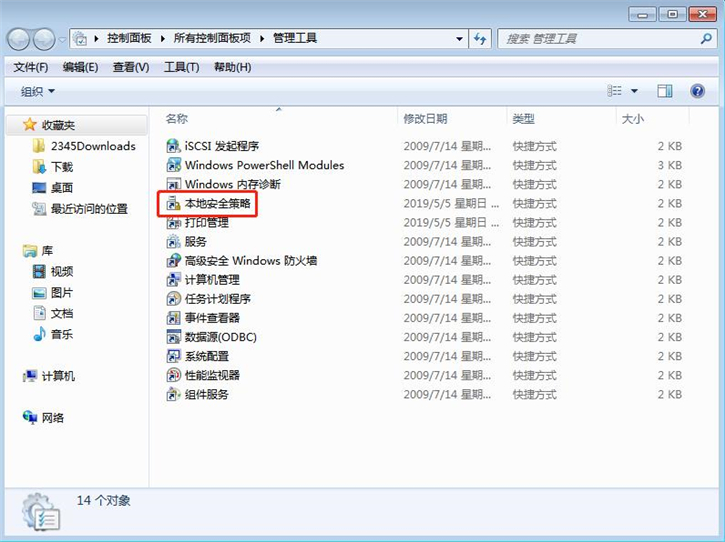Click the 事件查看器 icon
The width and height of the screenshot is (725, 542).
[x=173, y=318]
